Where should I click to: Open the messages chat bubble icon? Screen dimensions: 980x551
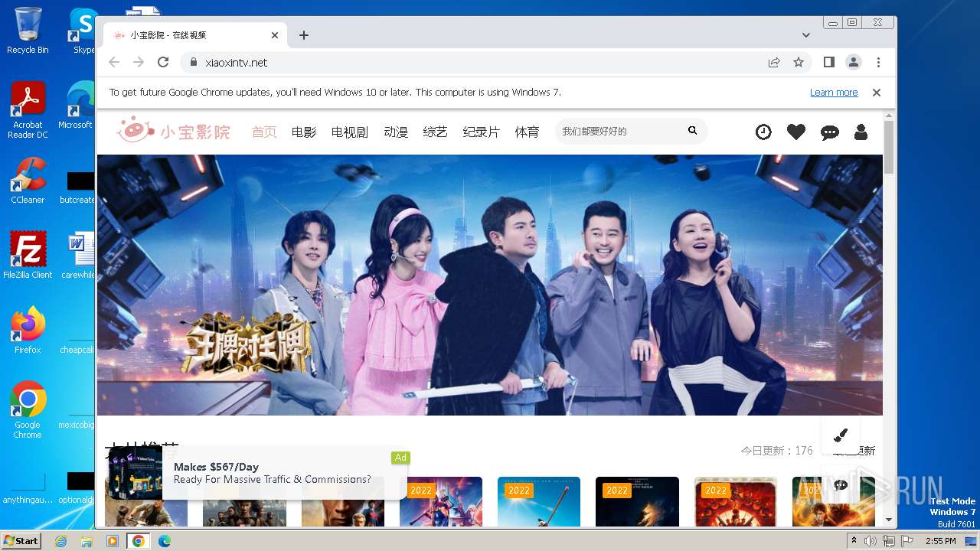coord(829,132)
